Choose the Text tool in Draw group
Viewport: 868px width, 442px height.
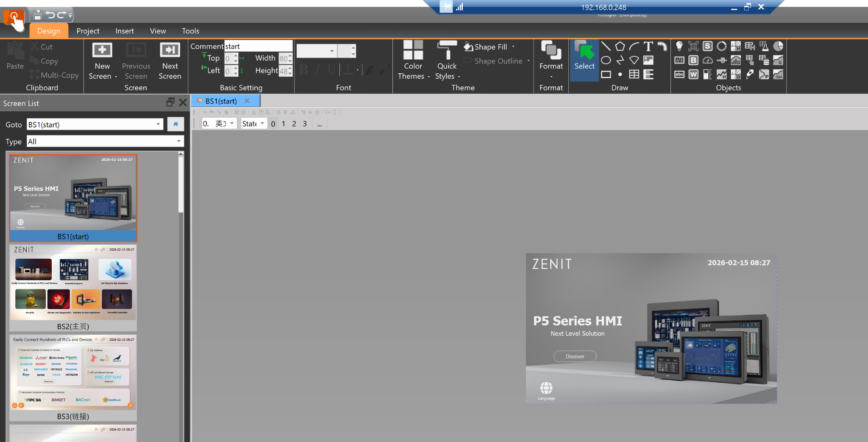[648, 47]
